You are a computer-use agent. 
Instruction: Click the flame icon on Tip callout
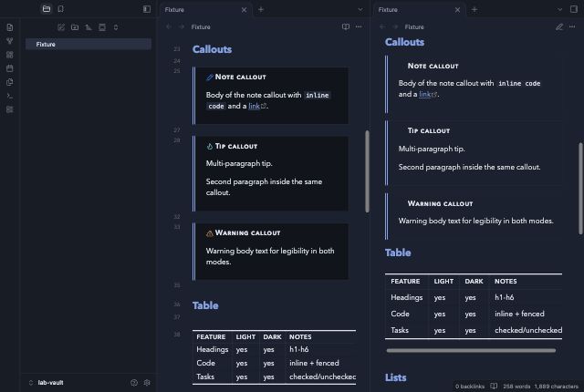(210, 147)
